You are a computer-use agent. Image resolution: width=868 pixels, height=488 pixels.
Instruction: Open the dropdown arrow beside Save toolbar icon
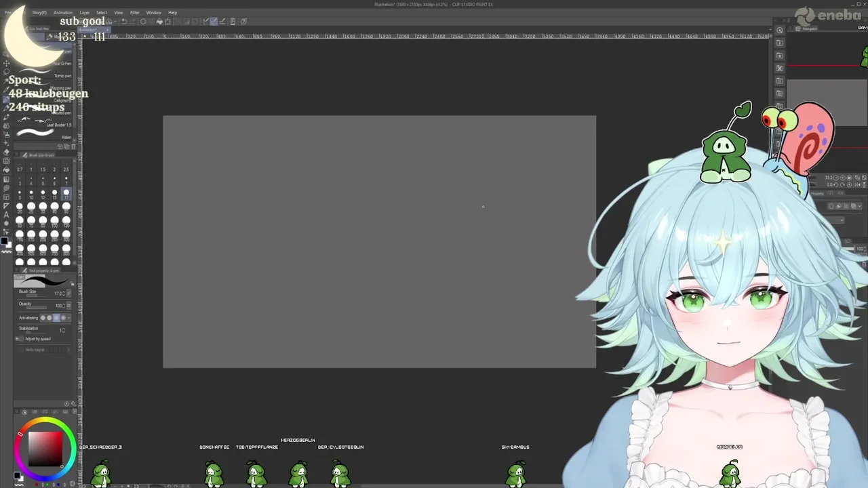tap(115, 21)
